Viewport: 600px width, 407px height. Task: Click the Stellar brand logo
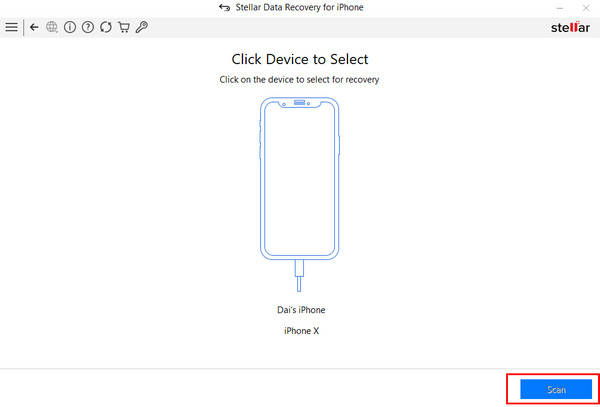click(x=570, y=27)
